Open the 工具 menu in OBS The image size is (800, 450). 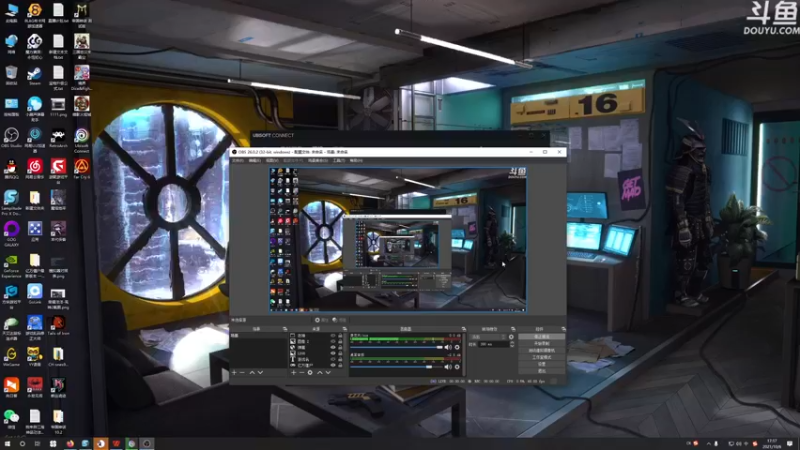click(x=339, y=160)
